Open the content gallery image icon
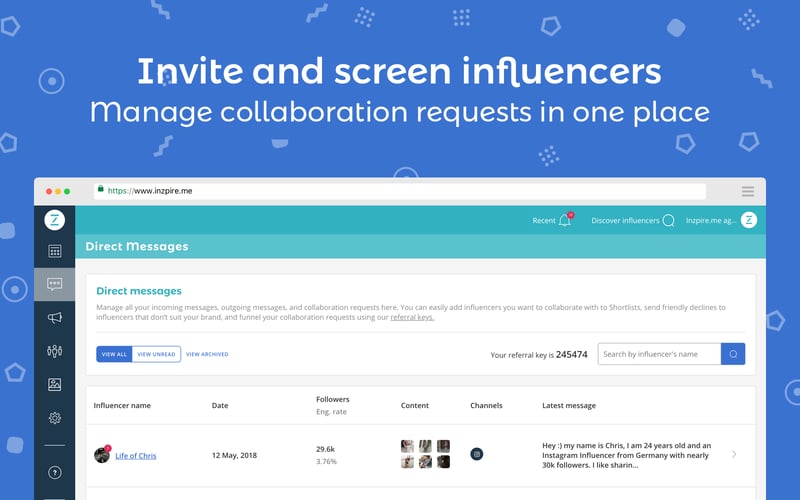The height and width of the screenshot is (500, 800). 55,384
